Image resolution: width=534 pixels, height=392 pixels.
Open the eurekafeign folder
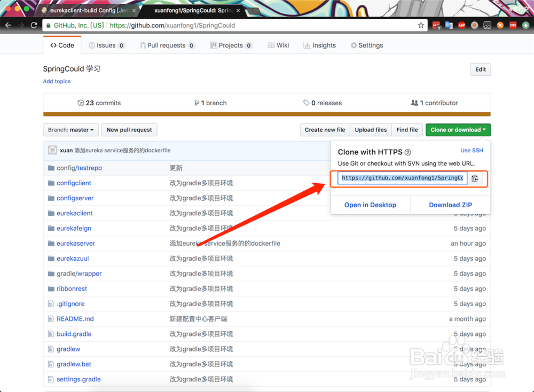coord(74,228)
